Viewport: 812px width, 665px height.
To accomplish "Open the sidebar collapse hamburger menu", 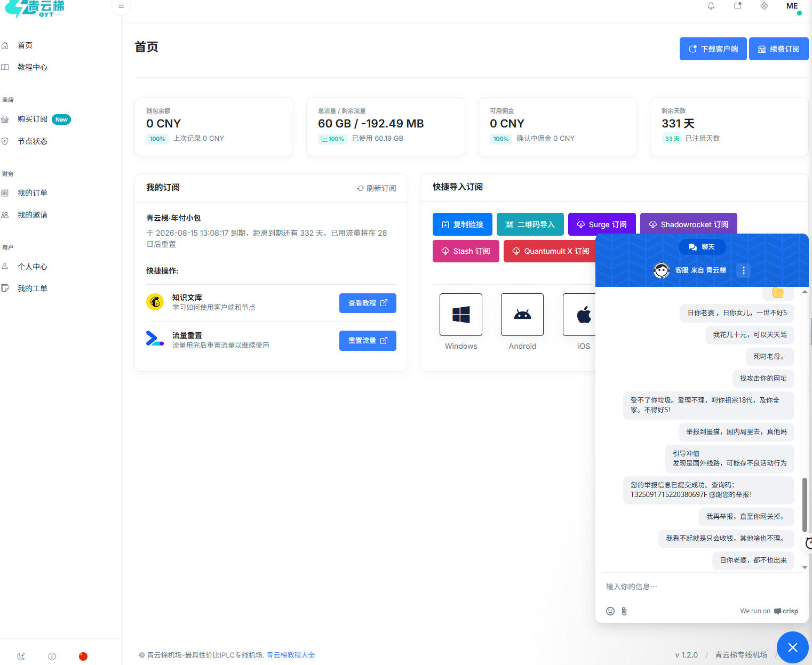I will [x=121, y=6].
